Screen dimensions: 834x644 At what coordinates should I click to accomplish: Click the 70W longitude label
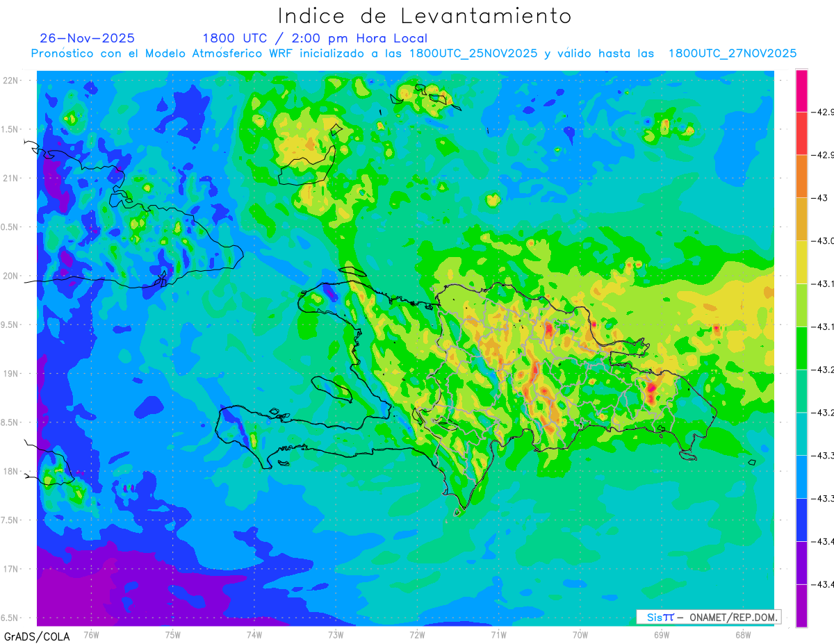(x=580, y=634)
